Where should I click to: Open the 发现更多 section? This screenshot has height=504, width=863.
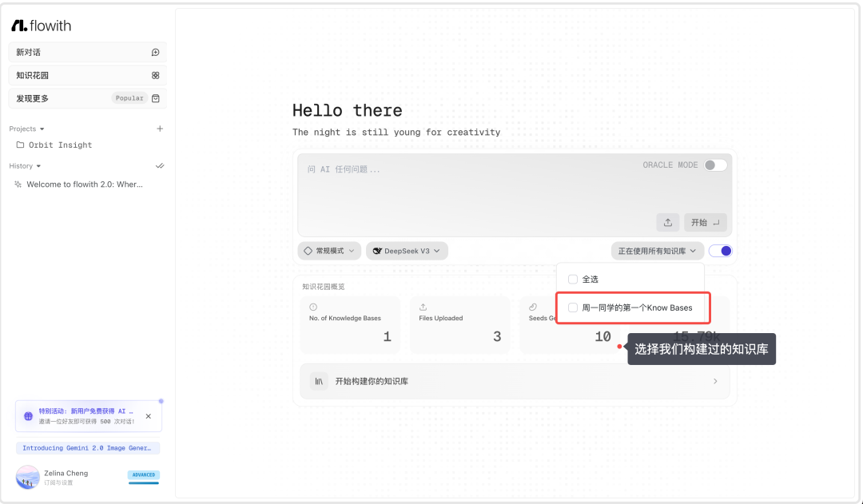coord(88,98)
